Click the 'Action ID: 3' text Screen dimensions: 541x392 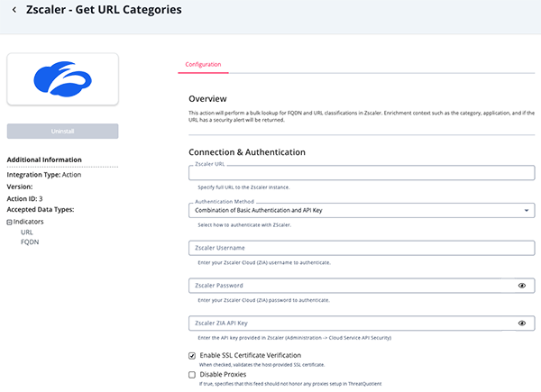click(x=25, y=198)
